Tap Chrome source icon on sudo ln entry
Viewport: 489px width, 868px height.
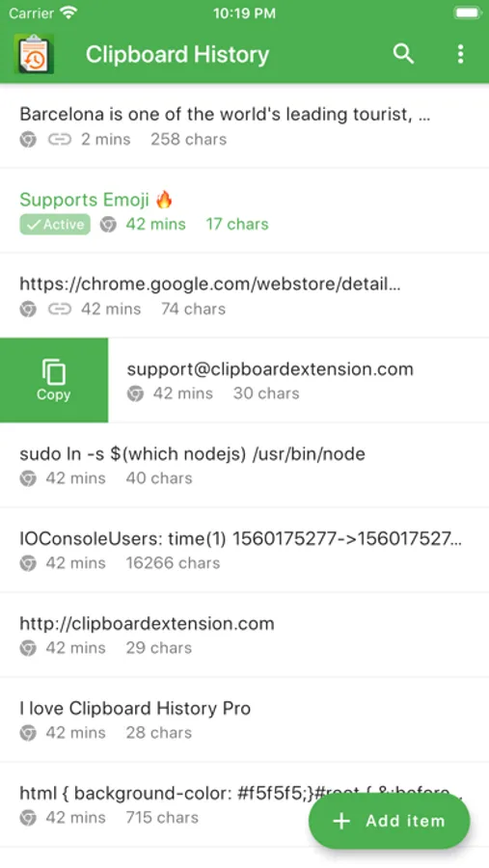28,478
